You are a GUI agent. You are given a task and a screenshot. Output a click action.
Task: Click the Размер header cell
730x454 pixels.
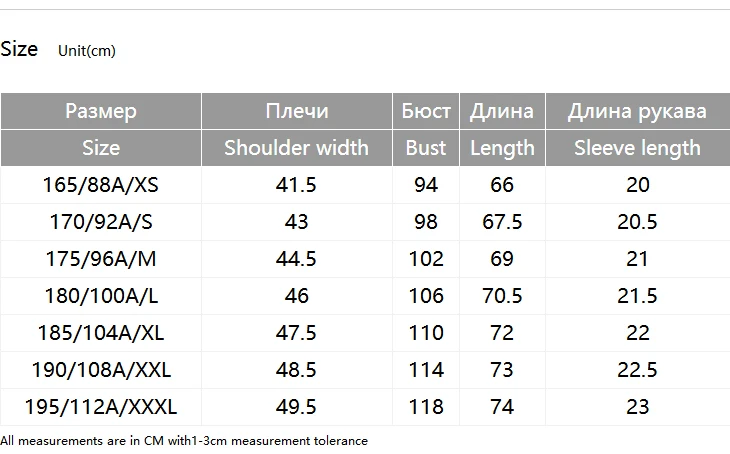point(101,111)
